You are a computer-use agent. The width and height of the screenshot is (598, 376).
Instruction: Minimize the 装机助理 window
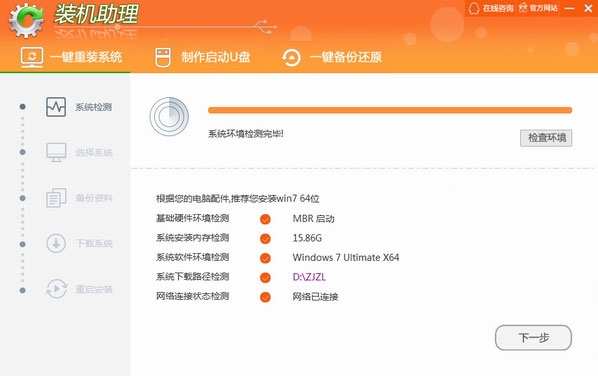(569, 8)
